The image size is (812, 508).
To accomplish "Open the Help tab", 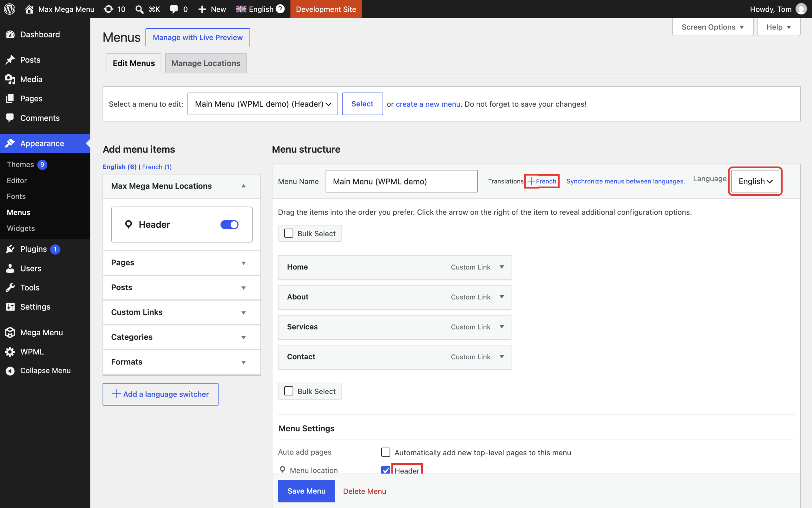I will pos(778,27).
